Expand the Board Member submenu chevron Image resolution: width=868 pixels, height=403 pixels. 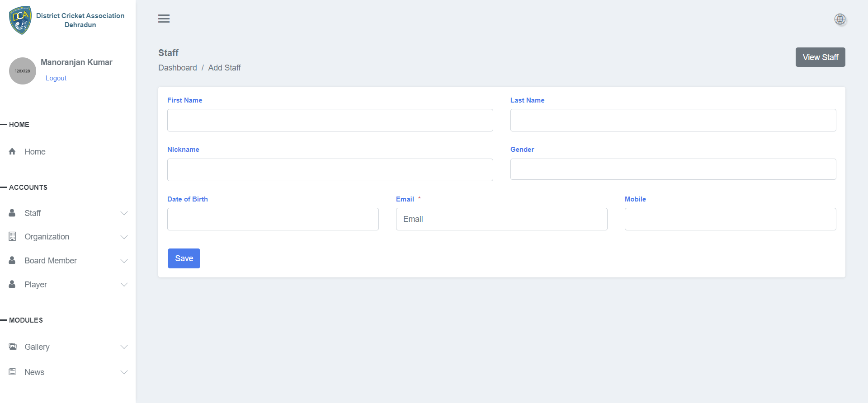(124, 261)
